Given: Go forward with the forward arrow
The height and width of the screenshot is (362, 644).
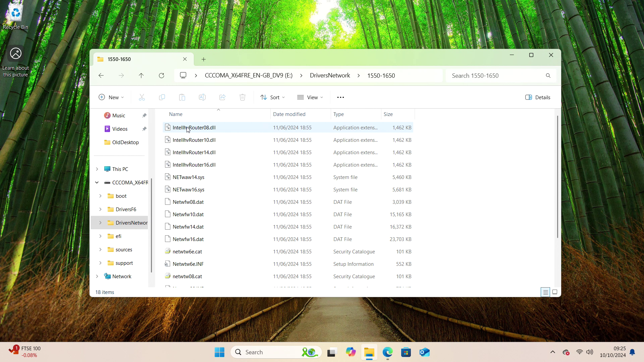Looking at the screenshot, I should coord(121,75).
